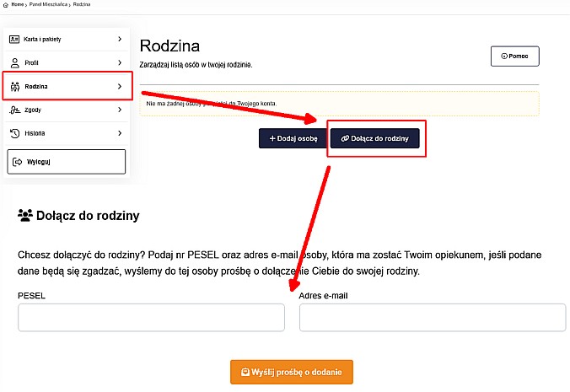Focus the Adres e-mail input field
The image size is (570, 392).
(432, 318)
